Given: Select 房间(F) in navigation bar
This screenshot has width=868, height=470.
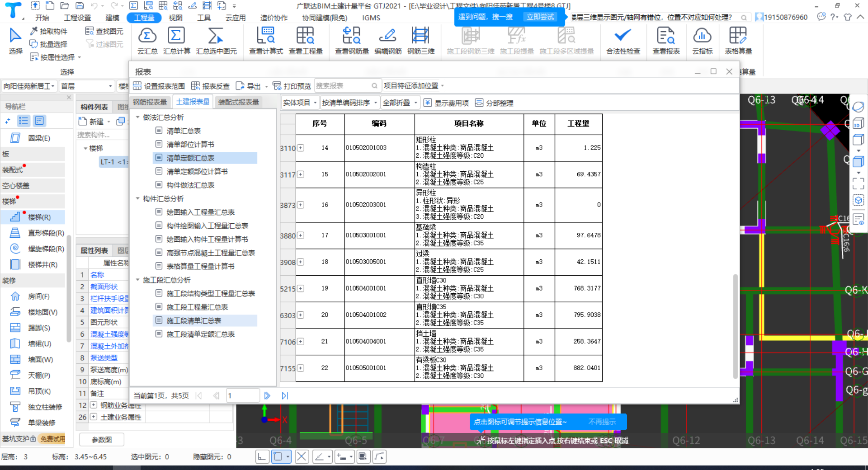Looking at the screenshot, I should click(x=33, y=296).
